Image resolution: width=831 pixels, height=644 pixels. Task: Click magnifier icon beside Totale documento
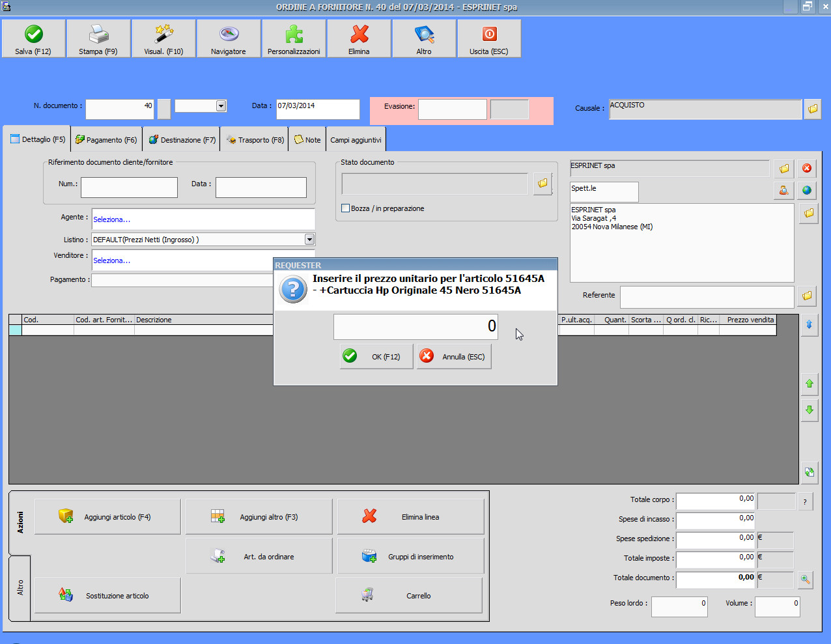(806, 579)
